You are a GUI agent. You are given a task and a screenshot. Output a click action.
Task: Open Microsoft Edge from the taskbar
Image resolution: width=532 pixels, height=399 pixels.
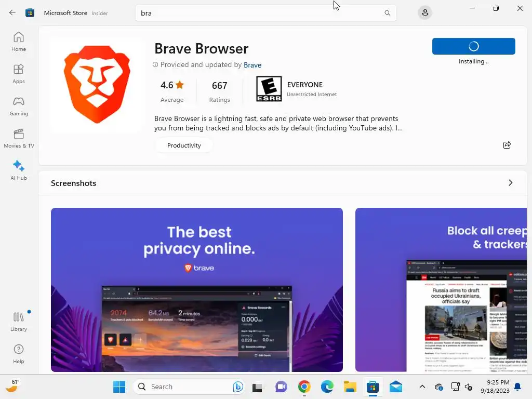point(327,387)
